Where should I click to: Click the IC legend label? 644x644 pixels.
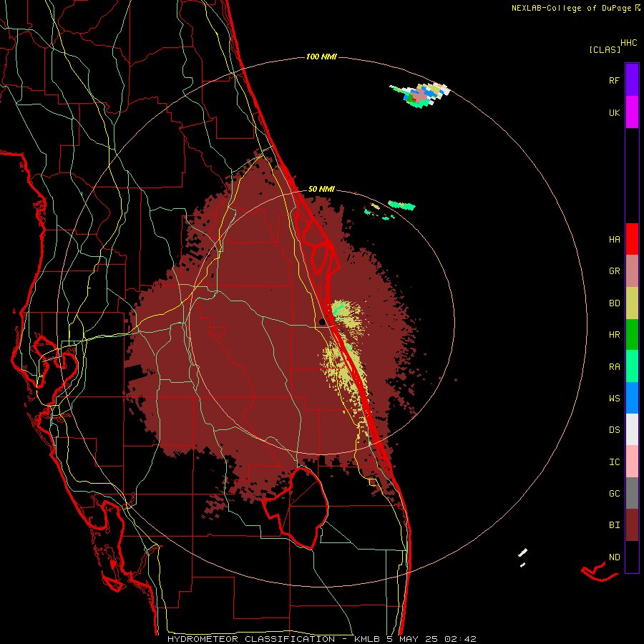pyautogui.click(x=615, y=462)
